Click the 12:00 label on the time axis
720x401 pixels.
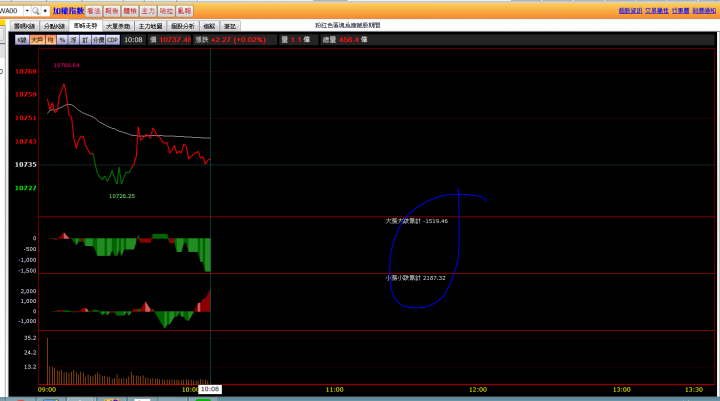coord(478,390)
